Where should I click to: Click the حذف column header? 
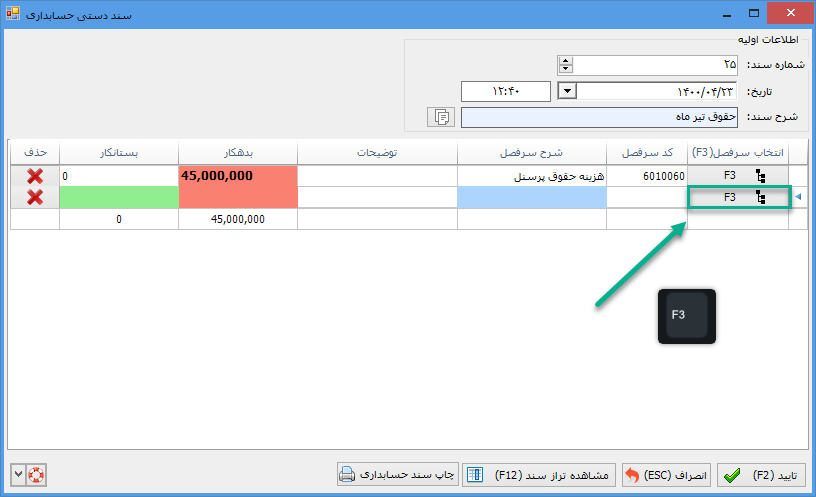click(35, 152)
